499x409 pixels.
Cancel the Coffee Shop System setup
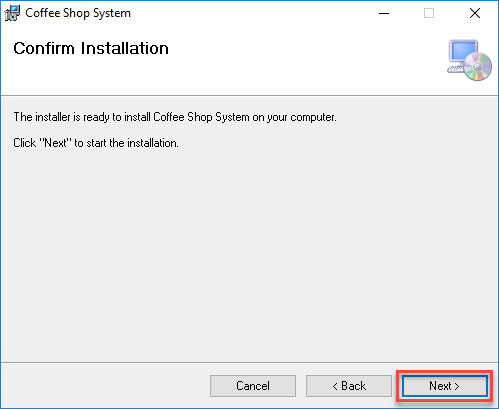pos(253,386)
